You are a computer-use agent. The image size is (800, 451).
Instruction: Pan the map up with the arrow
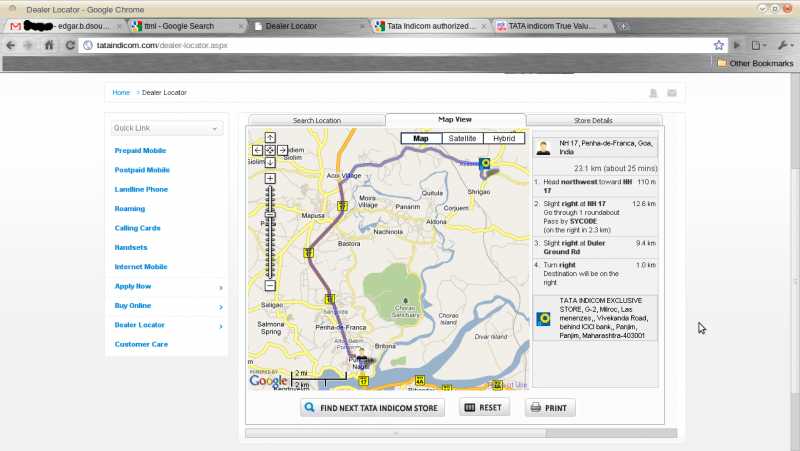point(270,138)
